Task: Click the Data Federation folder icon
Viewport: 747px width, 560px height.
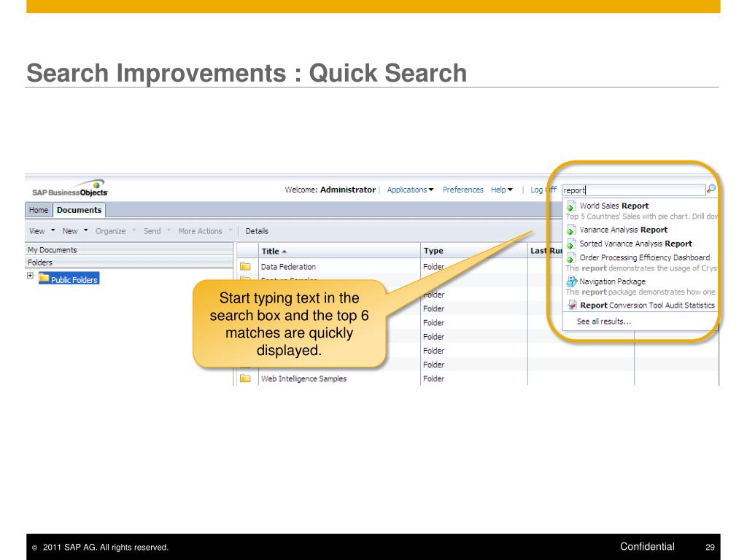Action: click(245, 266)
